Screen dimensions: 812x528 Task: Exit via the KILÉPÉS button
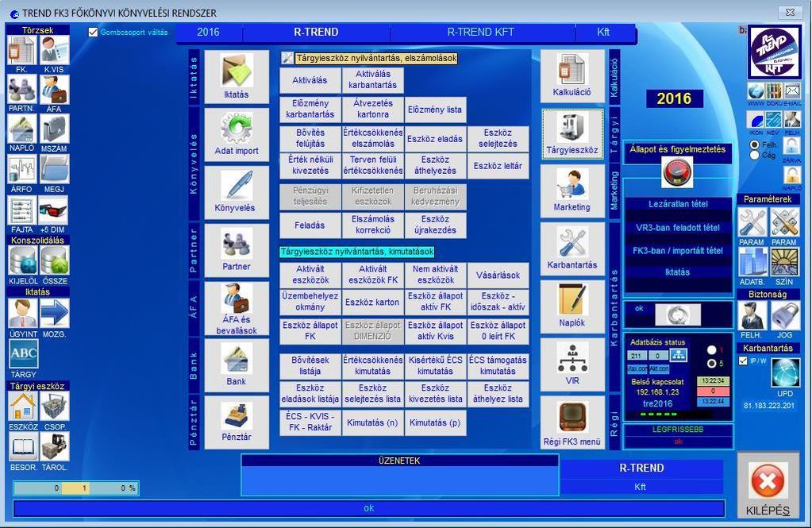768,486
